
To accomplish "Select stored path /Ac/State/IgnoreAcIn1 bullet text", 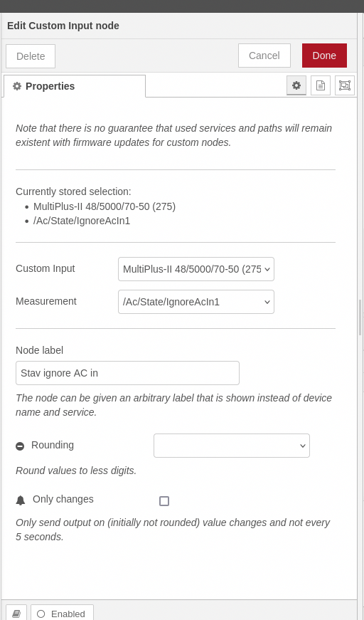I will [x=82, y=221].
